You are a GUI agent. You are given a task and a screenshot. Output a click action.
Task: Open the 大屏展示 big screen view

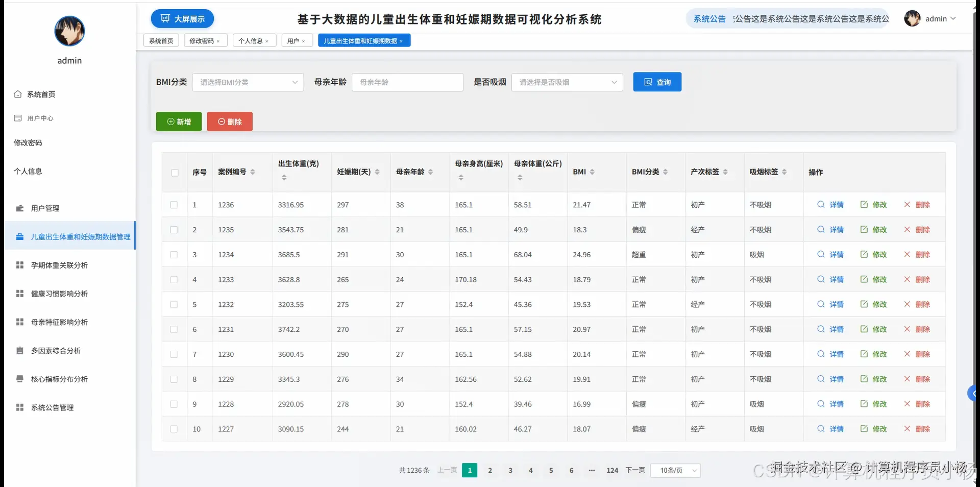[x=182, y=19]
